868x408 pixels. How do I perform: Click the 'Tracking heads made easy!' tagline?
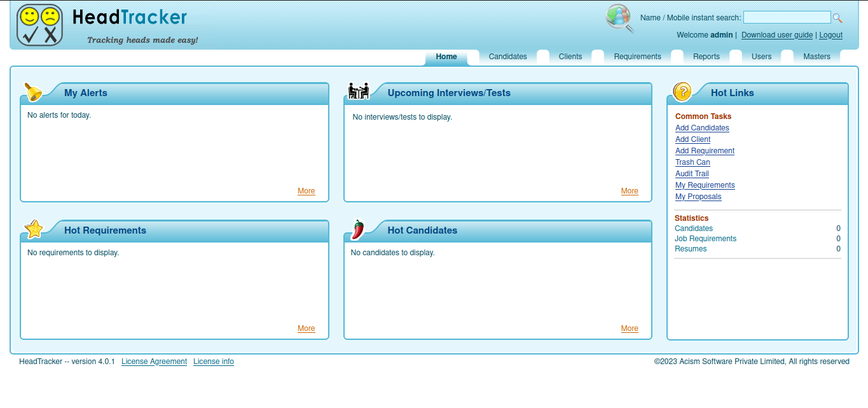coord(142,40)
